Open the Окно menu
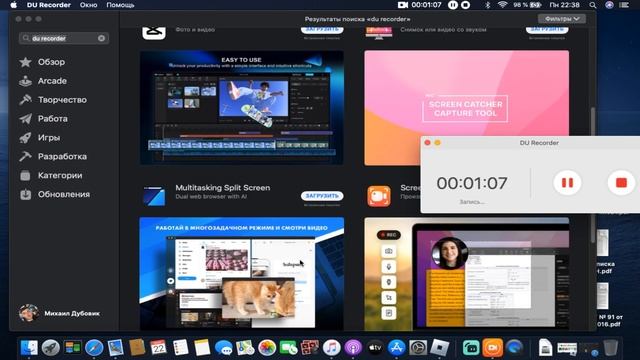 pyautogui.click(x=88, y=5)
